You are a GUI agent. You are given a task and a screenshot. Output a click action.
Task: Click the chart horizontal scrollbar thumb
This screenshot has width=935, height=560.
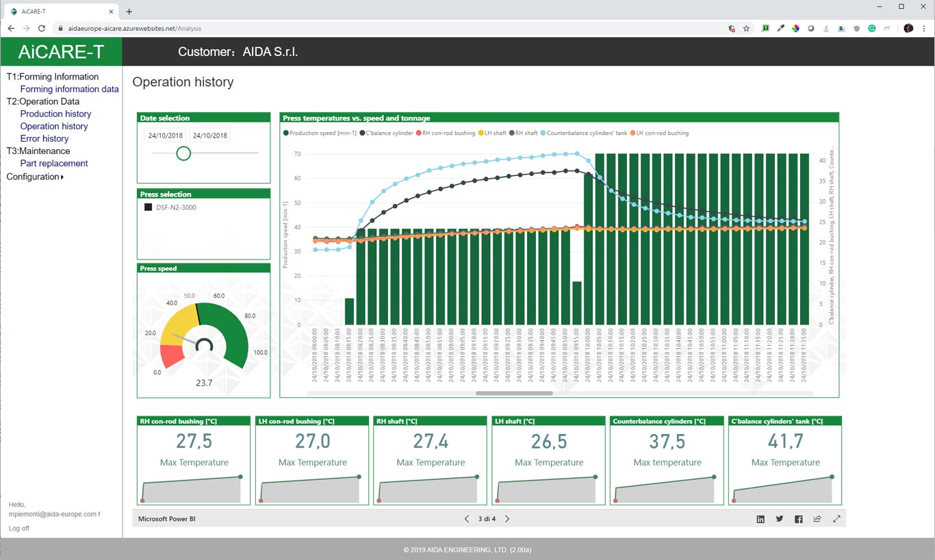coord(514,393)
